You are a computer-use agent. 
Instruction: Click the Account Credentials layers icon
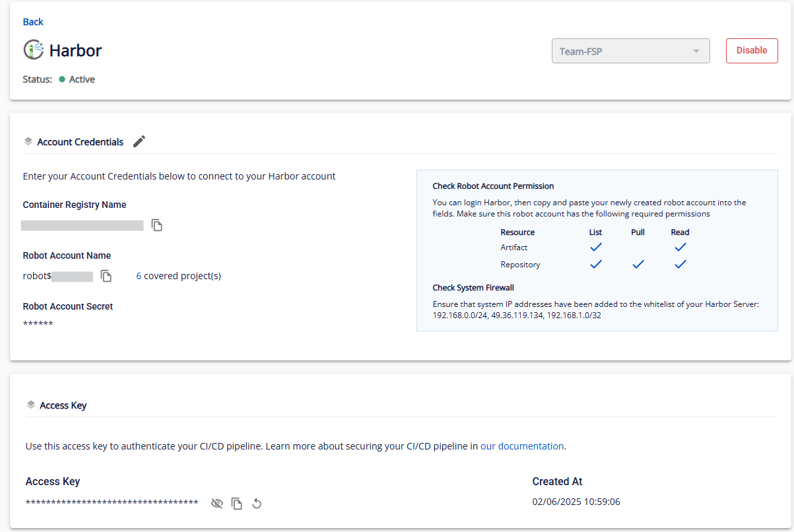pyautogui.click(x=28, y=141)
